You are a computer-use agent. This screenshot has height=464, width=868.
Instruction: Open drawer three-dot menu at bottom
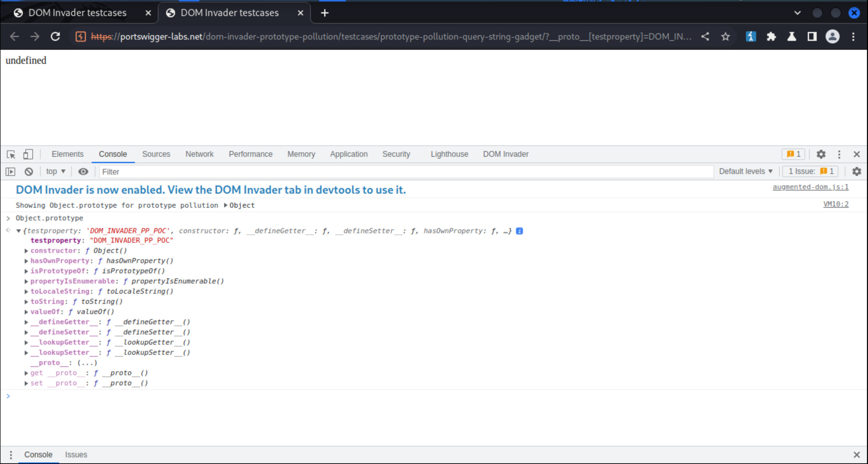11,455
